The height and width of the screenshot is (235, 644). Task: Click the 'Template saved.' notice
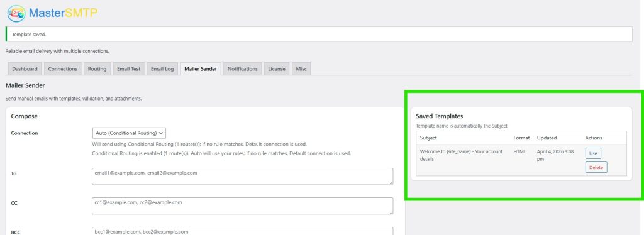[x=29, y=35]
